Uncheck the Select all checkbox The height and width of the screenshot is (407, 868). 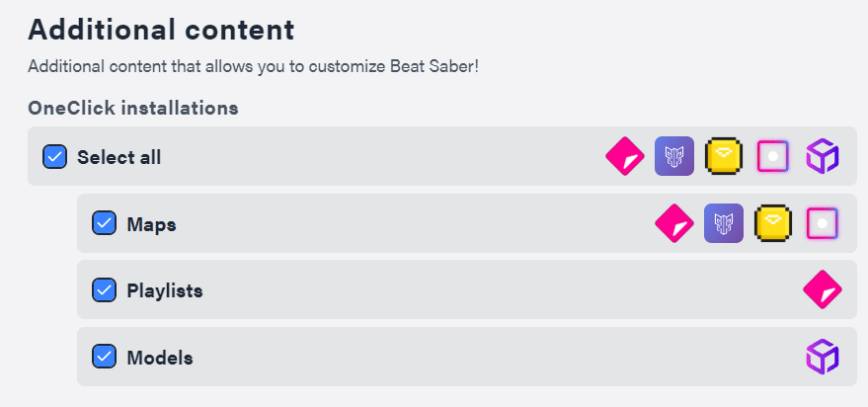pos(55,156)
